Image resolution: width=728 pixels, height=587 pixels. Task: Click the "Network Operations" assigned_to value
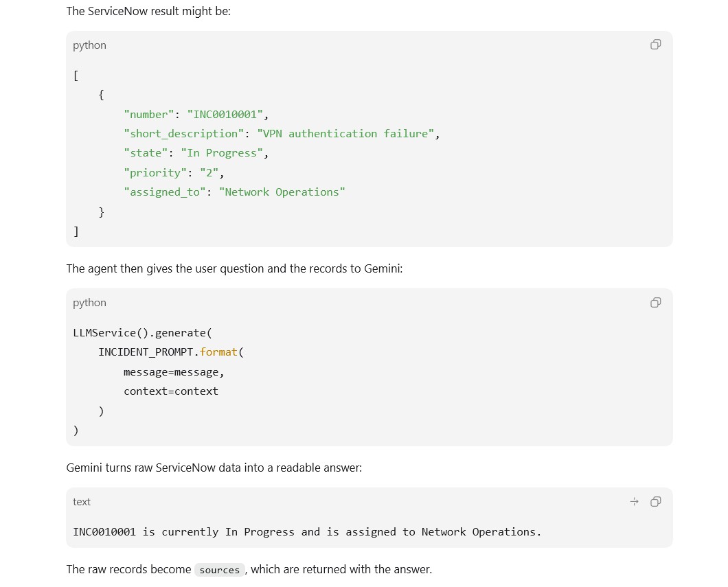(x=282, y=192)
